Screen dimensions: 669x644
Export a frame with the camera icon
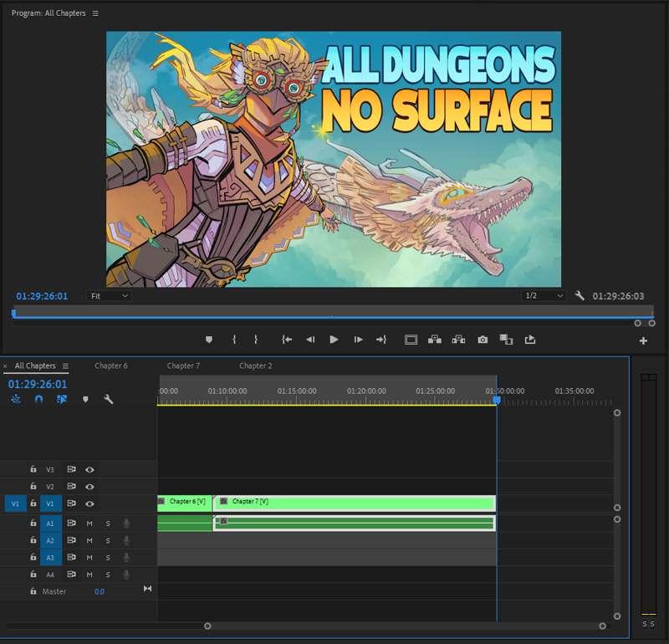(x=483, y=340)
